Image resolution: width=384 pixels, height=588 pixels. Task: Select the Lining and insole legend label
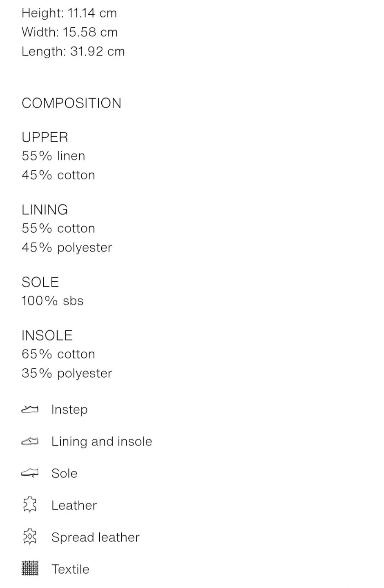(102, 441)
